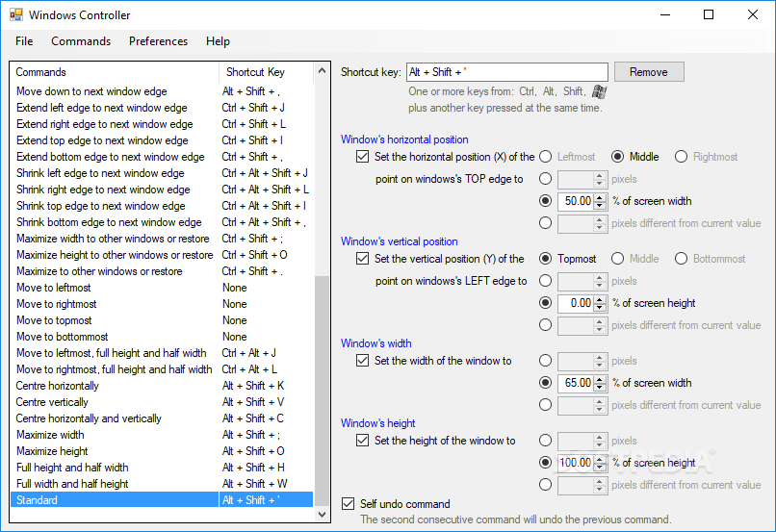
Task: Select the Centre horizontally command
Action: 162,385
